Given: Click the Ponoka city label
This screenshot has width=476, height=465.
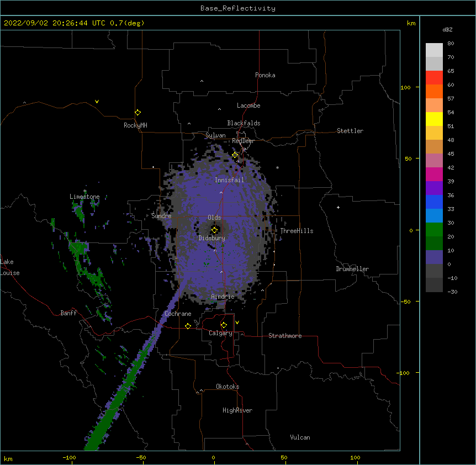Looking at the screenshot, I should click(265, 75).
